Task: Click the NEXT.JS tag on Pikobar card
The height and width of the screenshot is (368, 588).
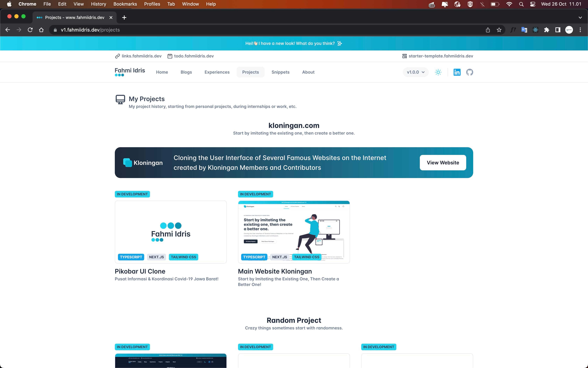Action: coord(156,257)
